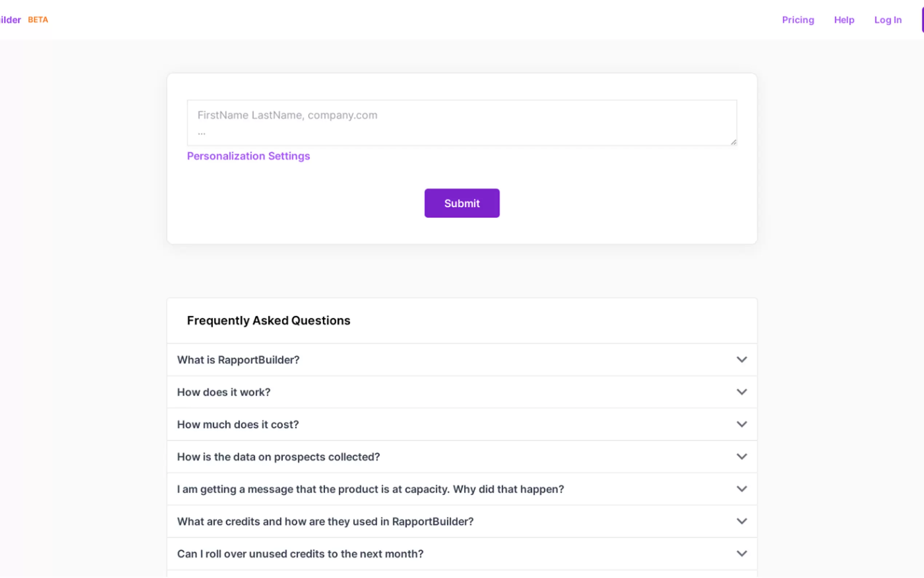Viewport: 924px width, 578px height.
Task: Expand the 'What is RapportBuilder?' question
Action: (238, 360)
